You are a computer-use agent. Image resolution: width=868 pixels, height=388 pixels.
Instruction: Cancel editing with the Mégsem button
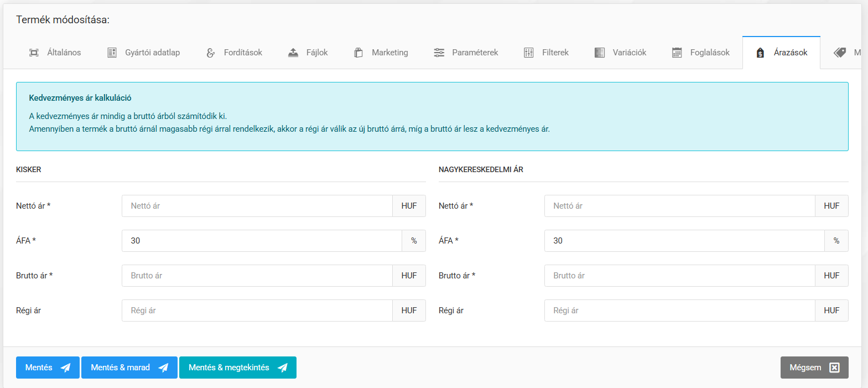(x=814, y=368)
